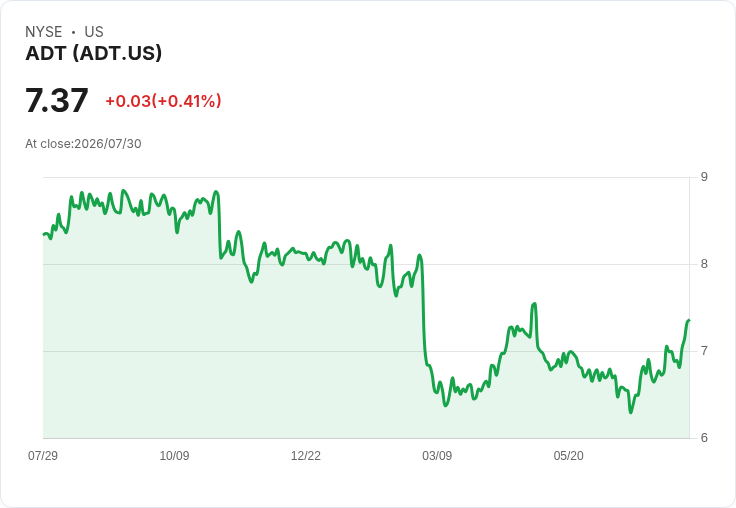
Task: Click the 10/09 x-axis date label
Action: (174, 455)
